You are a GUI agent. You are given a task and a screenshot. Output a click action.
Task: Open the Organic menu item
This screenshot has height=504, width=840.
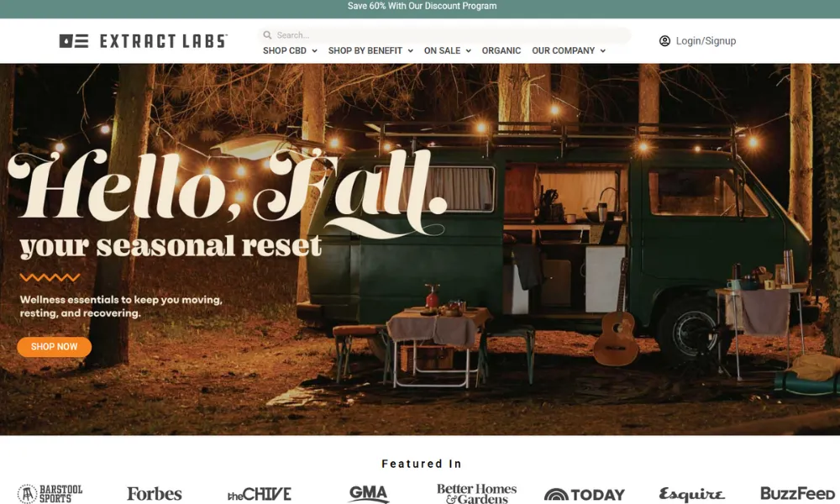click(501, 51)
